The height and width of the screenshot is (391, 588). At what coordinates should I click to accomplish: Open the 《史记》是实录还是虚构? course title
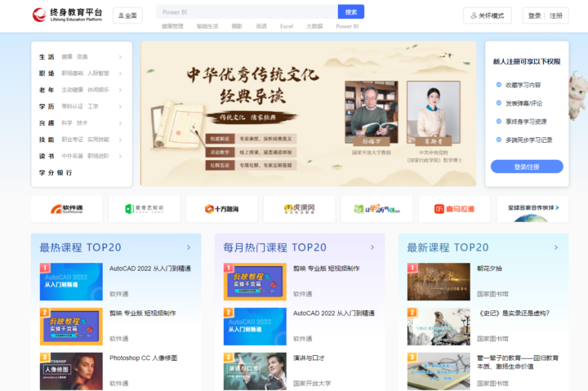coord(514,313)
